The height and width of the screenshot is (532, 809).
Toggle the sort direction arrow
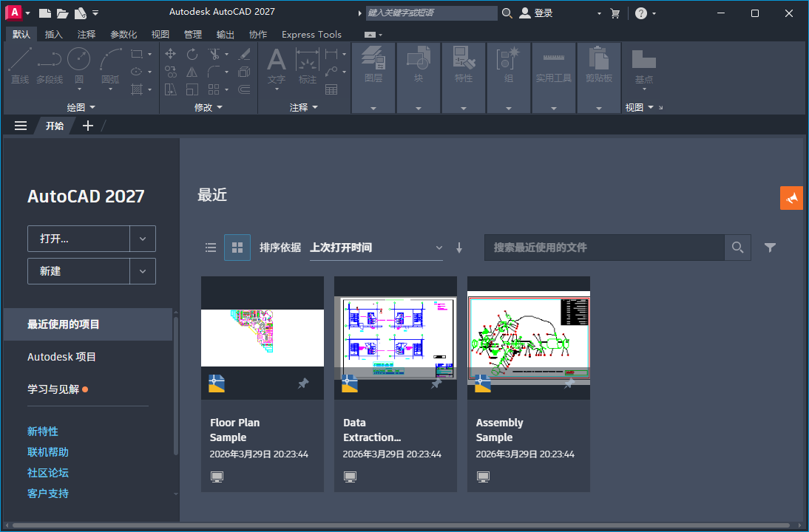point(459,248)
